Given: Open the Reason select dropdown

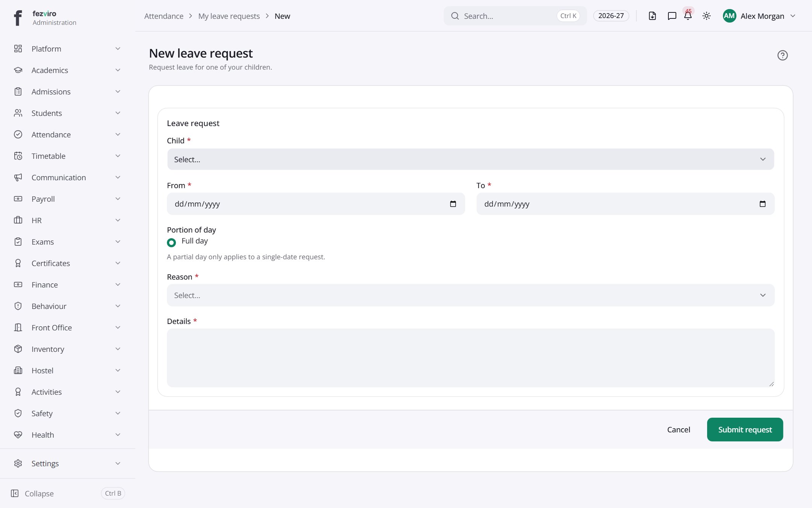Looking at the screenshot, I should 470,295.
